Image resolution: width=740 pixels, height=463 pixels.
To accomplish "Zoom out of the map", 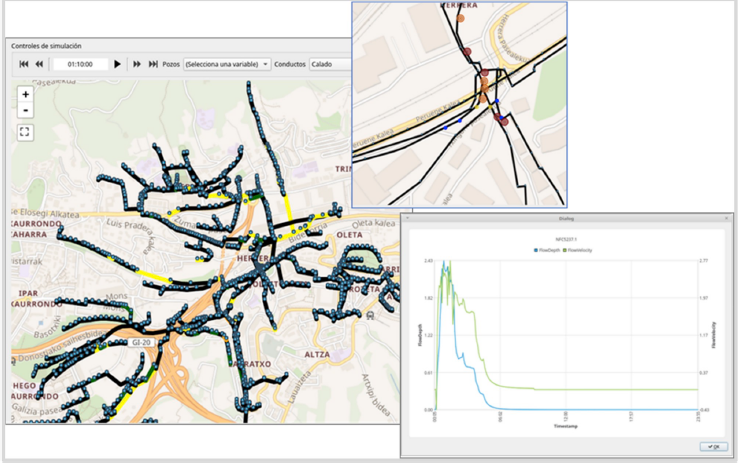I will point(26,109).
